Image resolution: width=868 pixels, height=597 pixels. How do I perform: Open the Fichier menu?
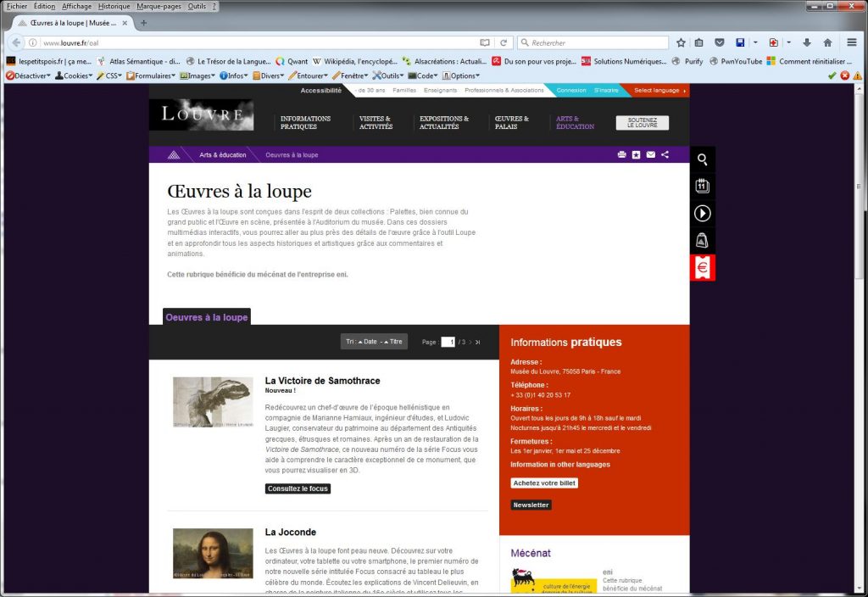[x=17, y=6]
